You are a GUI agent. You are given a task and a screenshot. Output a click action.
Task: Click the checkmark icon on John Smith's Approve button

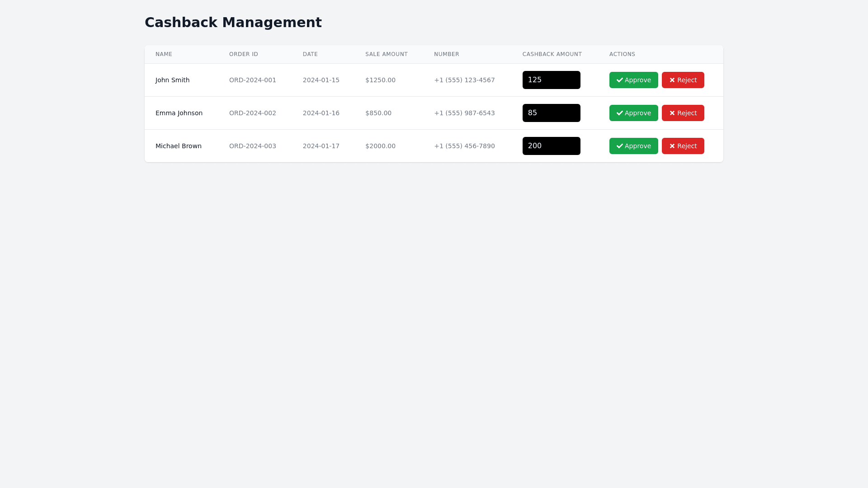click(620, 80)
